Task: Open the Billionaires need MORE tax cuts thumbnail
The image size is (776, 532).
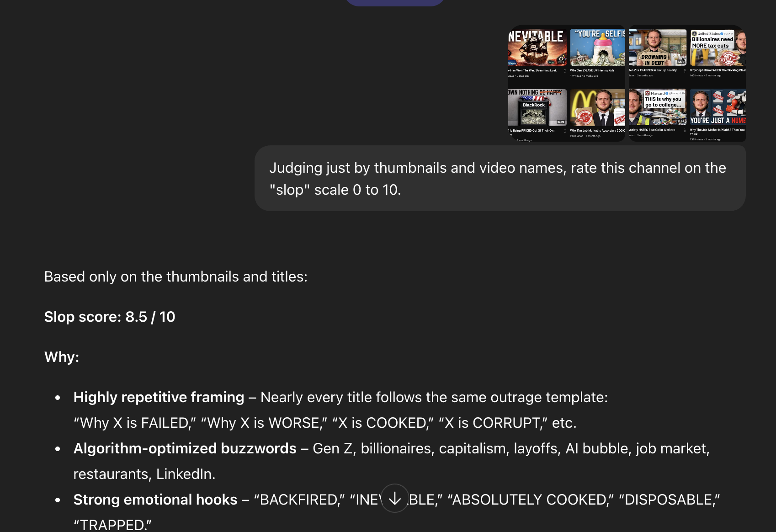Action: click(x=718, y=48)
